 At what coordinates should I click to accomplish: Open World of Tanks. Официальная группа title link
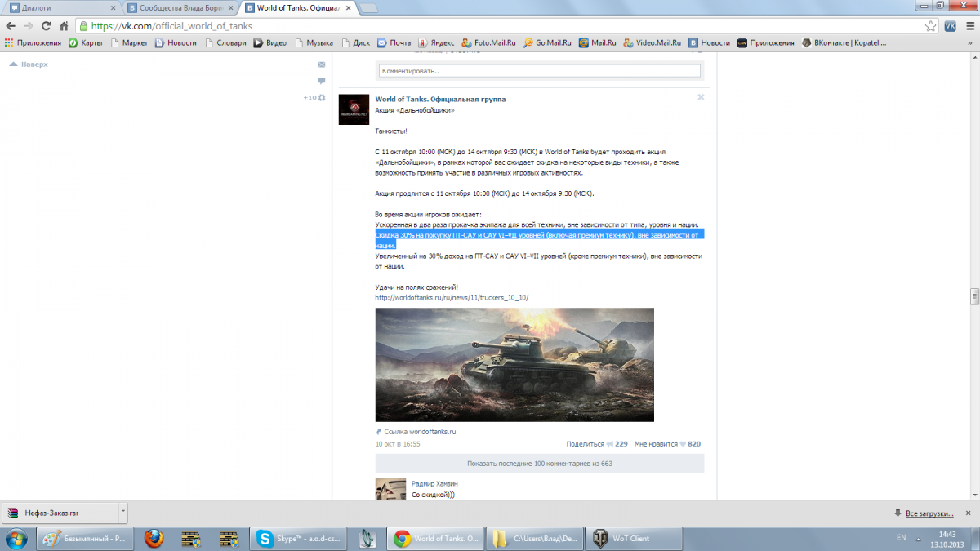pos(440,99)
